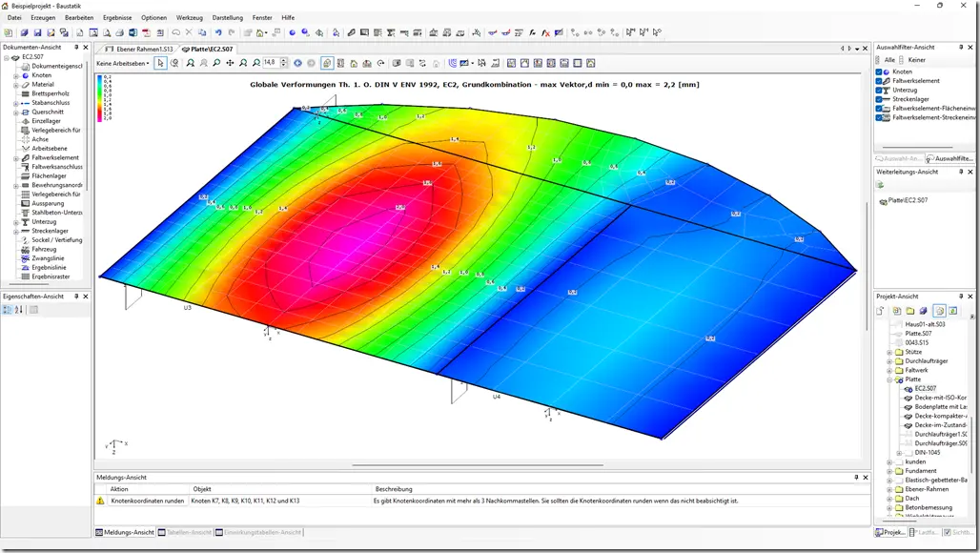980x553 pixels.
Task: Click the pan (four-arrow) tool
Action: point(230,63)
